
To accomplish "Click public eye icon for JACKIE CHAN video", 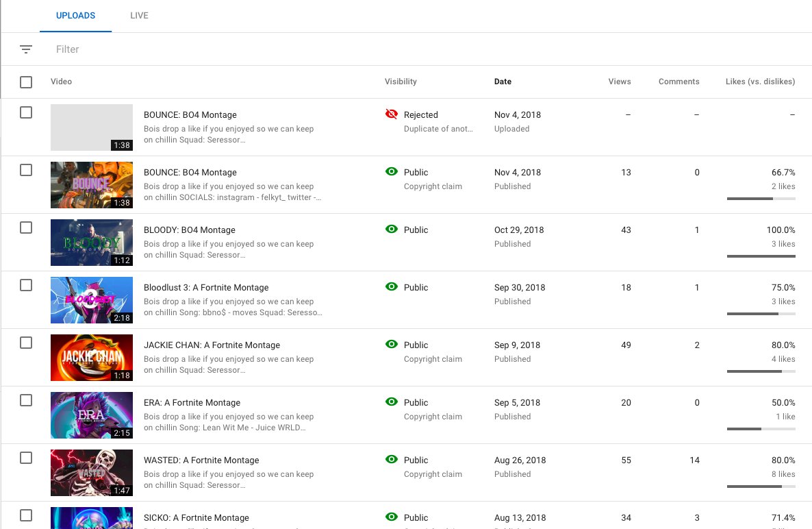I will [x=392, y=344].
